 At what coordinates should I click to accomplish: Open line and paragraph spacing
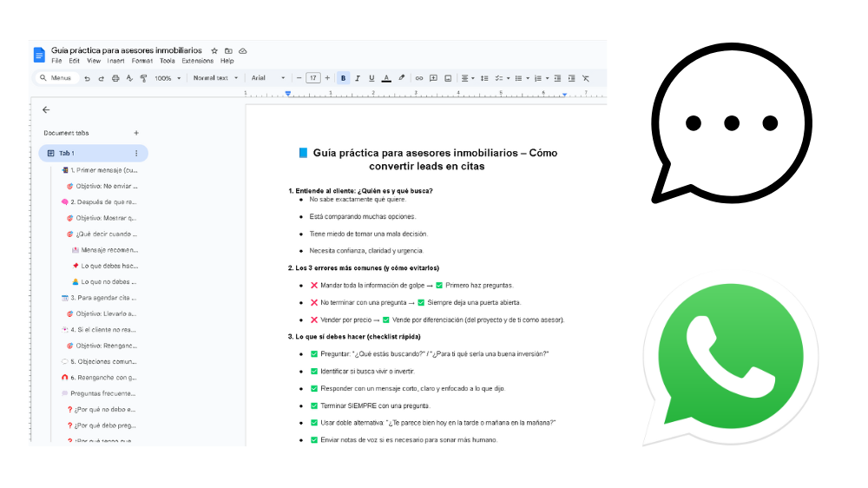pos(484,78)
